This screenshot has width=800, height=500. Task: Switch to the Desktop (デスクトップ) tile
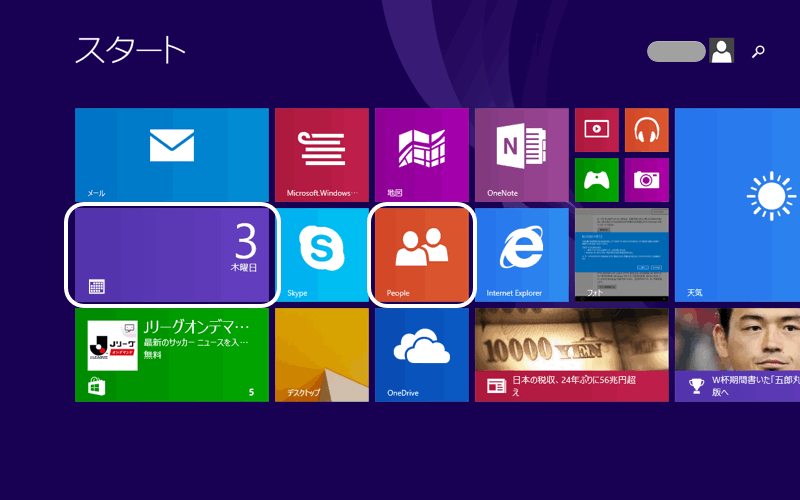(x=321, y=355)
